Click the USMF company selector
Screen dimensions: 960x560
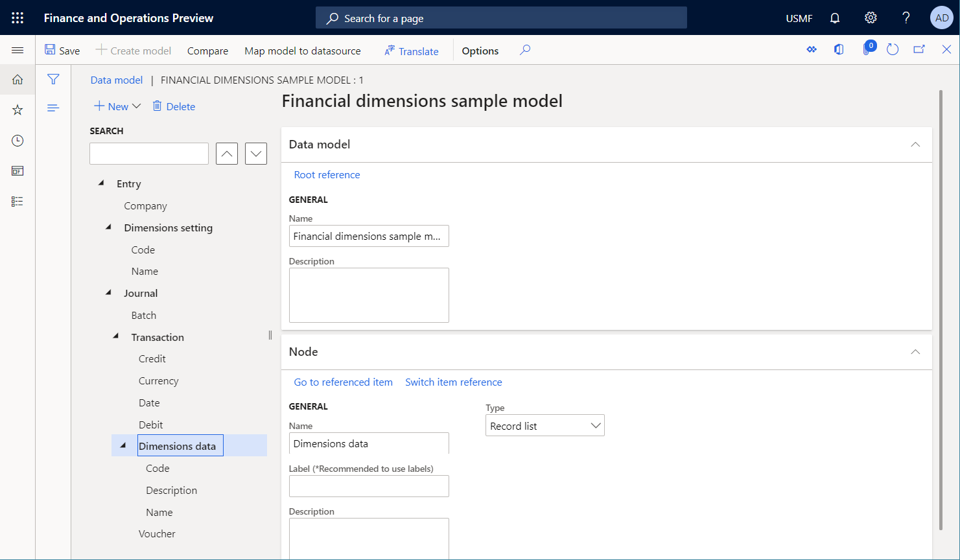pyautogui.click(x=799, y=18)
